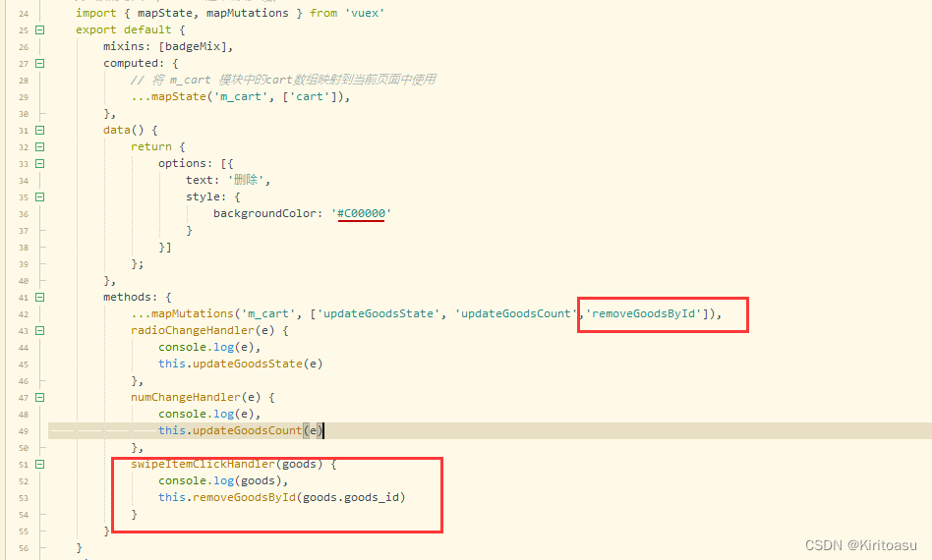Click data() on line 31
The image size is (932, 560).
click(124, 130)
